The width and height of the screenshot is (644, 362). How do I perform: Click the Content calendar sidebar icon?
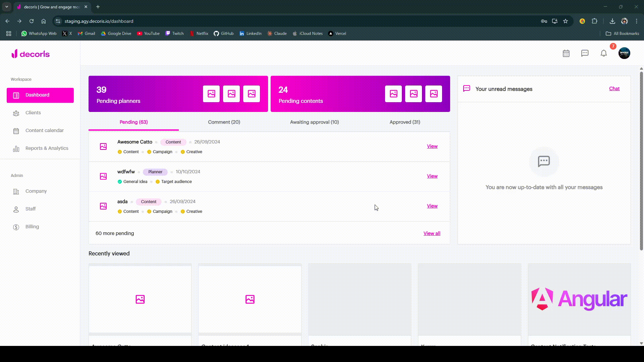pos(16,131)
